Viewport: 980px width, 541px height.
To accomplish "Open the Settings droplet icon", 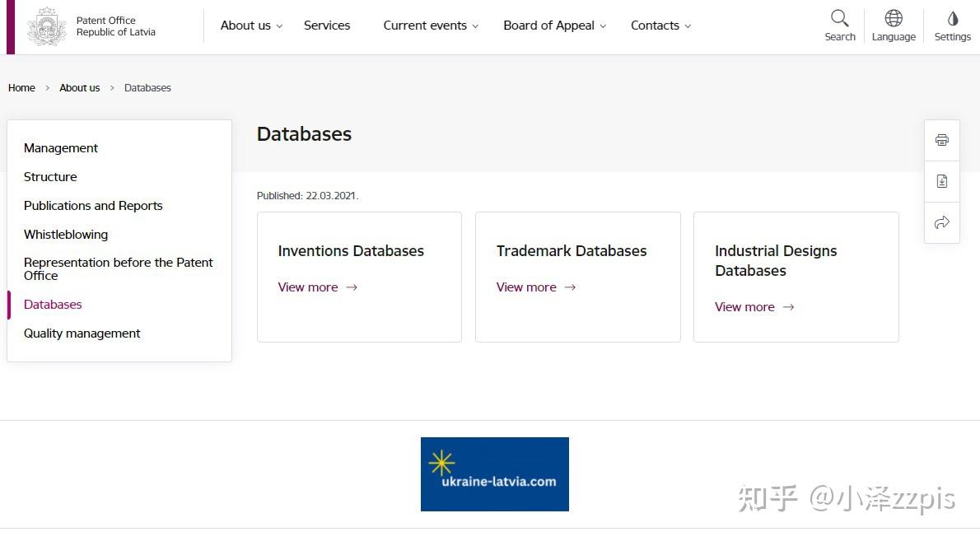I will (953, 19).
